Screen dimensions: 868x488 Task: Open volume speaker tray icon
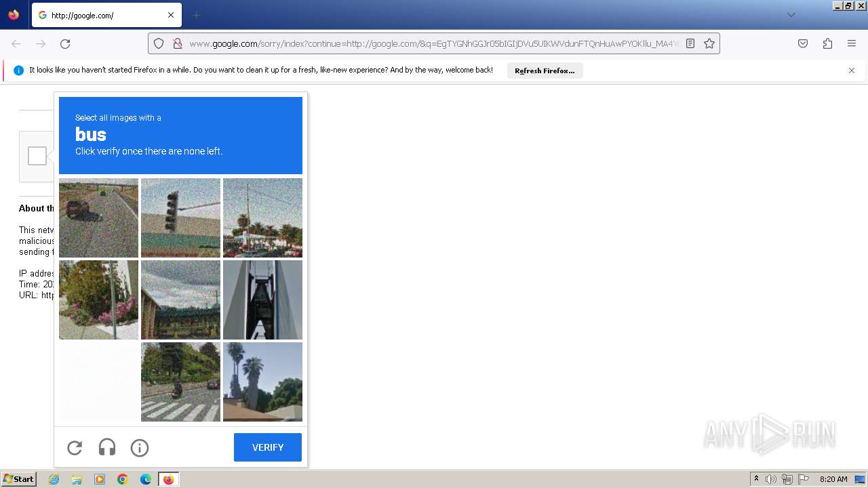pyautogui.click(x=771, y=479)
